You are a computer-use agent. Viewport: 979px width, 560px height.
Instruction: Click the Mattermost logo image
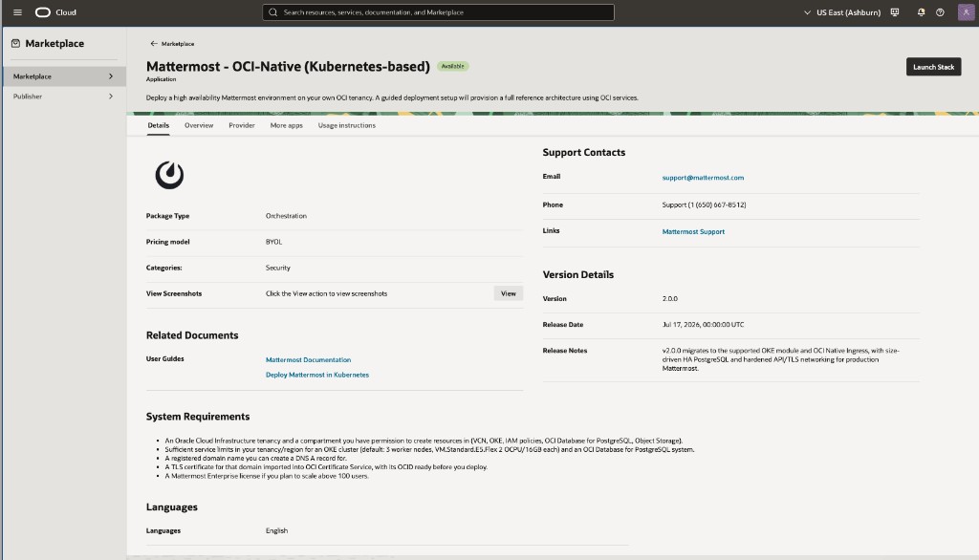click(x=169, y=175)
